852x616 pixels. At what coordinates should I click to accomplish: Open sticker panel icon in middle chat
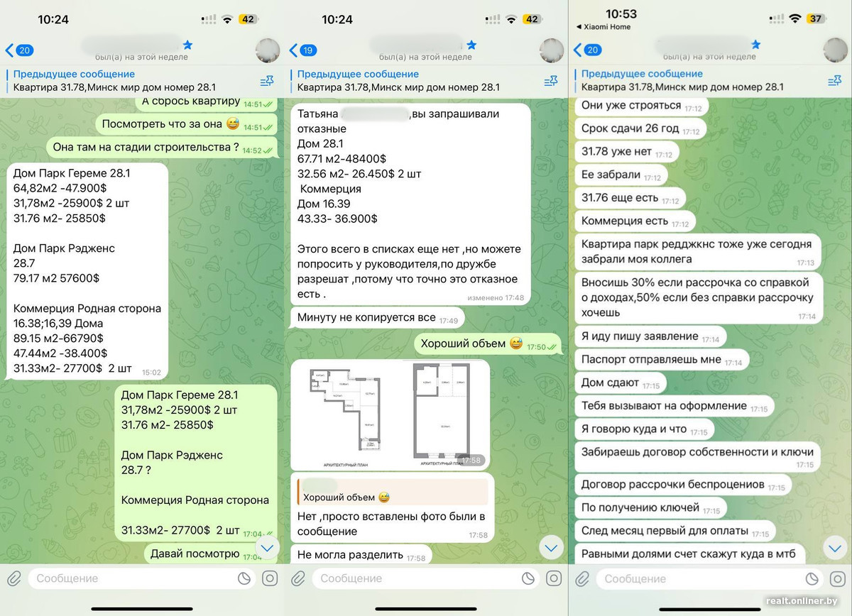pyautogui.click(x=528, y=578)
